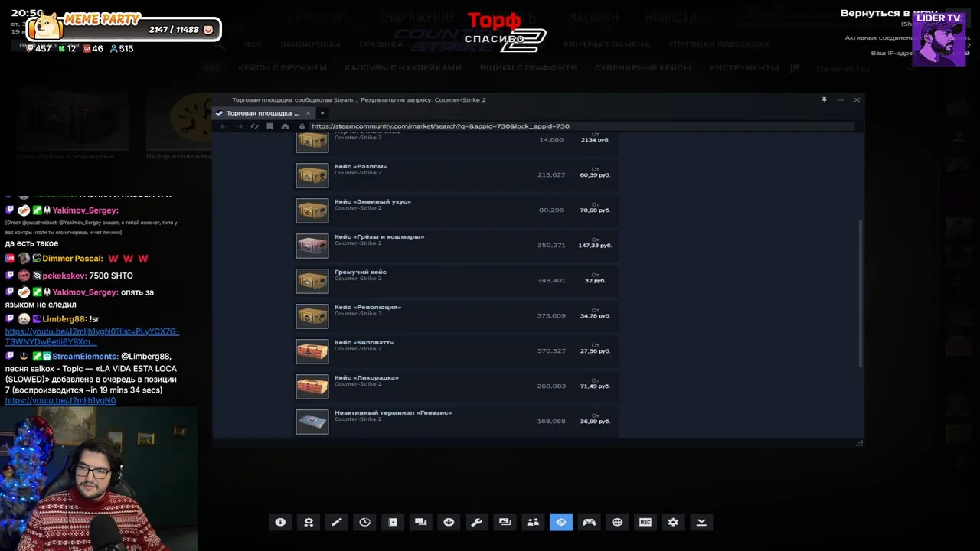Open the chat bubbles icon in overlay toolbar
Viewport: 980px width, 551px height.
(x=420, y=522)
